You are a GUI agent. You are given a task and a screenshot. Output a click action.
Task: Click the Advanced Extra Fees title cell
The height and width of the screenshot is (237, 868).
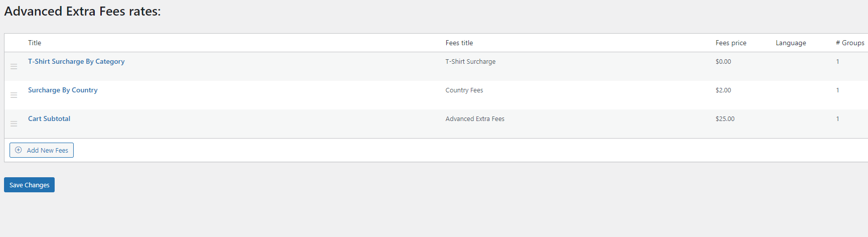pos(475,118)
